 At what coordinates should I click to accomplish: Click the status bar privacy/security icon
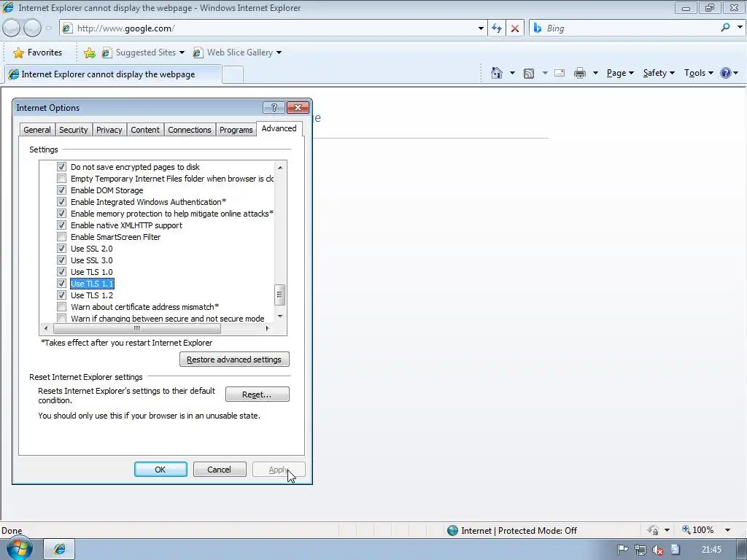pos(653,530)
